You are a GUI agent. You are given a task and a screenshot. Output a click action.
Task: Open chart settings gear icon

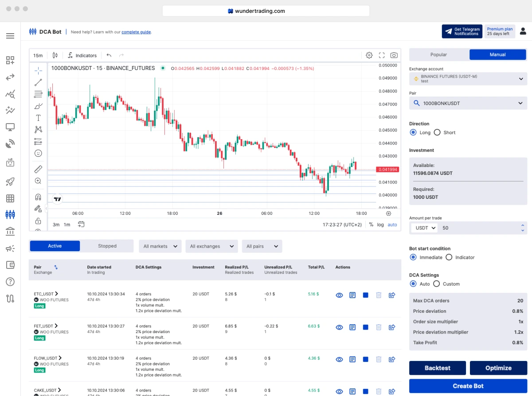pos(369,55)
